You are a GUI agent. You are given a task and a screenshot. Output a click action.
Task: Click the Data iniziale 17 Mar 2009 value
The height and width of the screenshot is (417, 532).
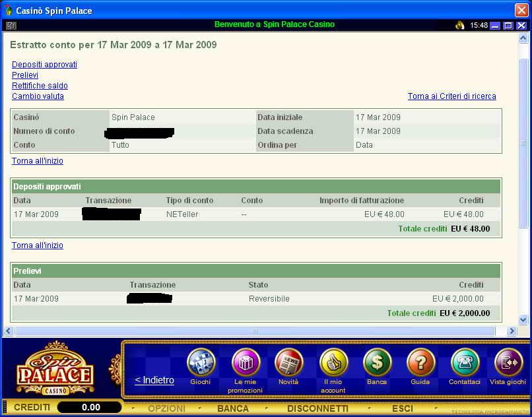[x=378, y=117]
